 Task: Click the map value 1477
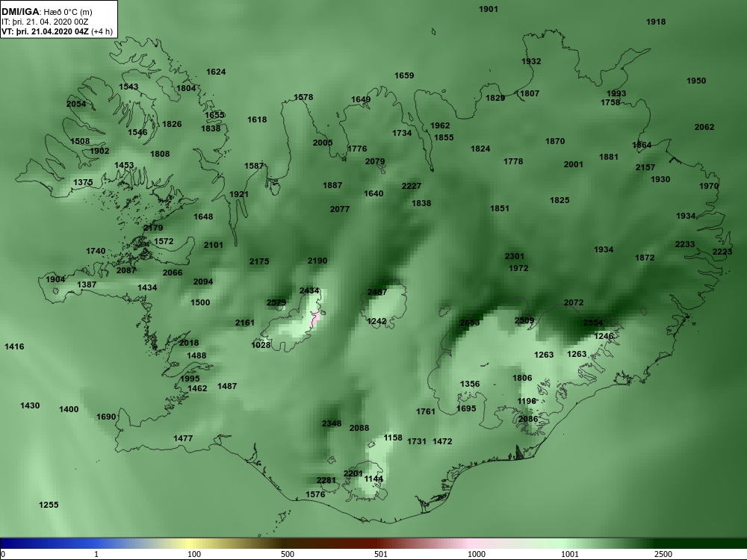pyautogui.click(x=183, y=438)
